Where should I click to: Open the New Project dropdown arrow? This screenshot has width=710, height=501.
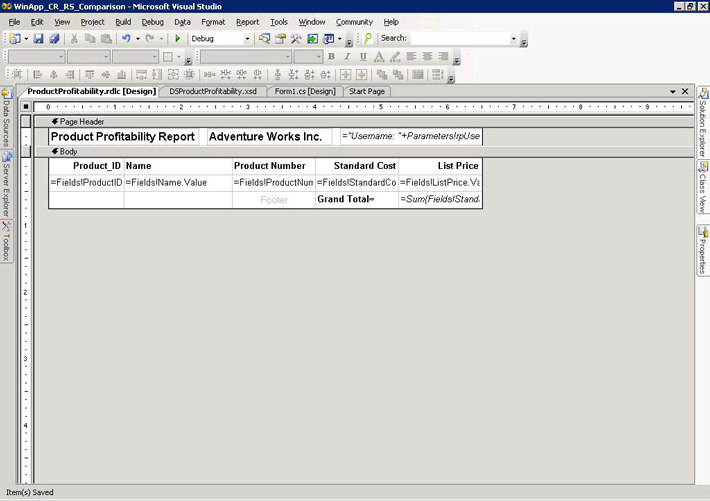pyautogui.click(x=26, y=39)
